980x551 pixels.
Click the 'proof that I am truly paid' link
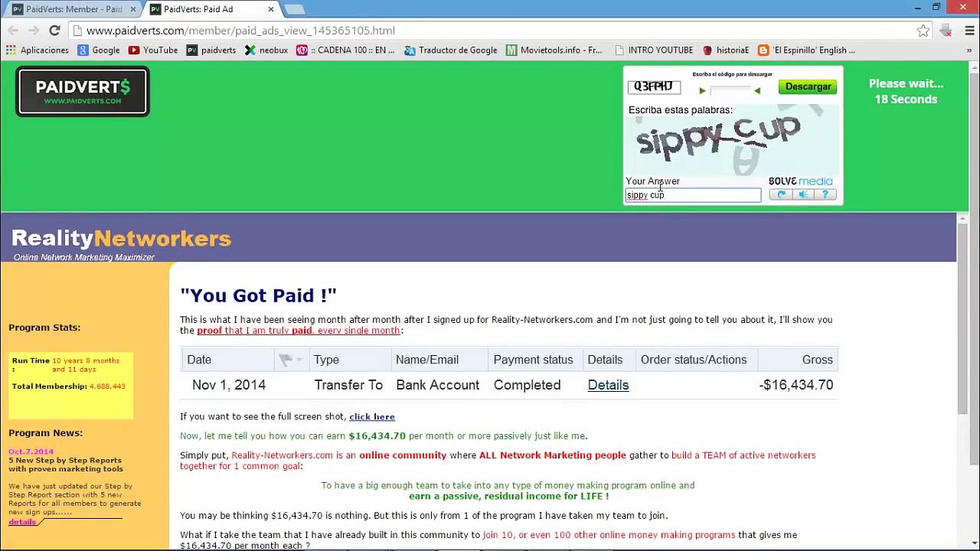(x=299, y=331)
